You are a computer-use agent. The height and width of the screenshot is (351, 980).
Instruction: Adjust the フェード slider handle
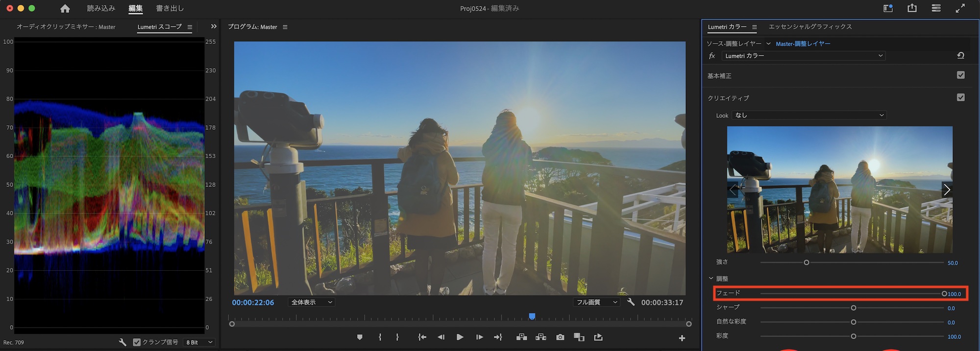[944, 294]
